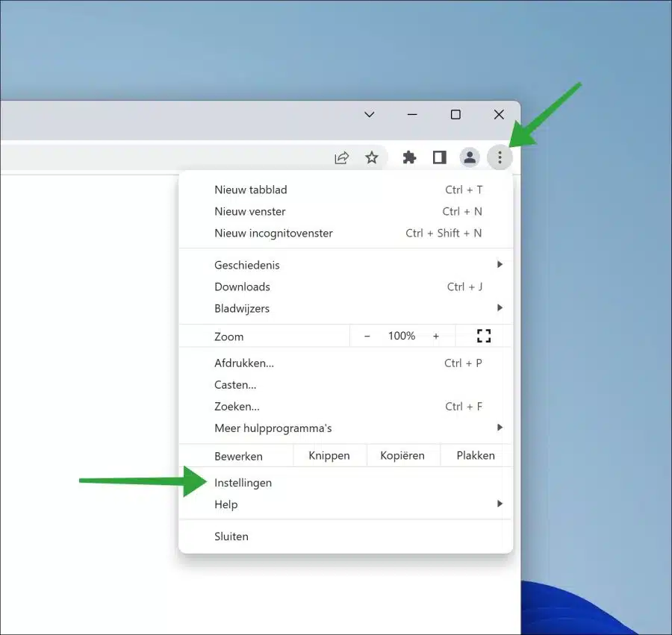672x635 pixels.
Task: Select Nieuw venster menu item
Action: [x=346, y=211]
